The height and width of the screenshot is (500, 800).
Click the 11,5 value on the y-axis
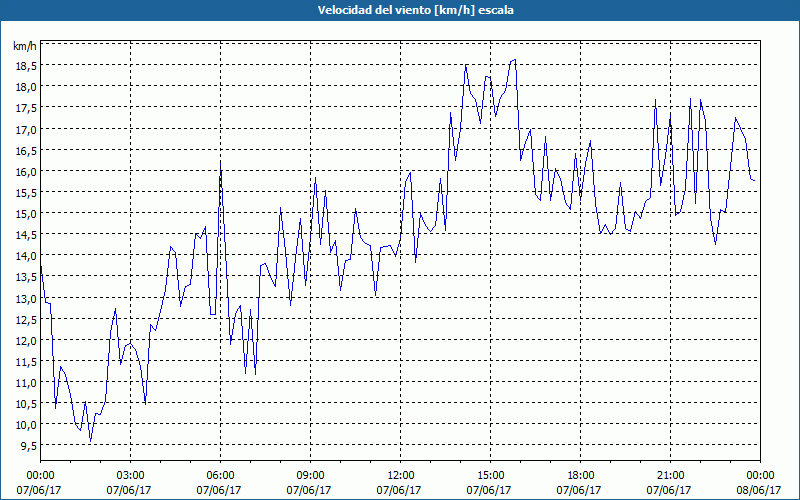point(26,362)
